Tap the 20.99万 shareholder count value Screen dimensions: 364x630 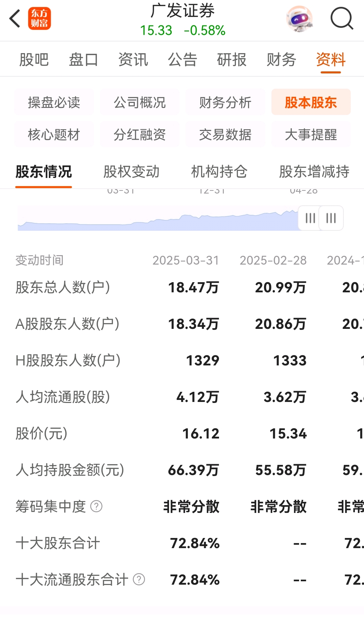click(x=281, y=288)
